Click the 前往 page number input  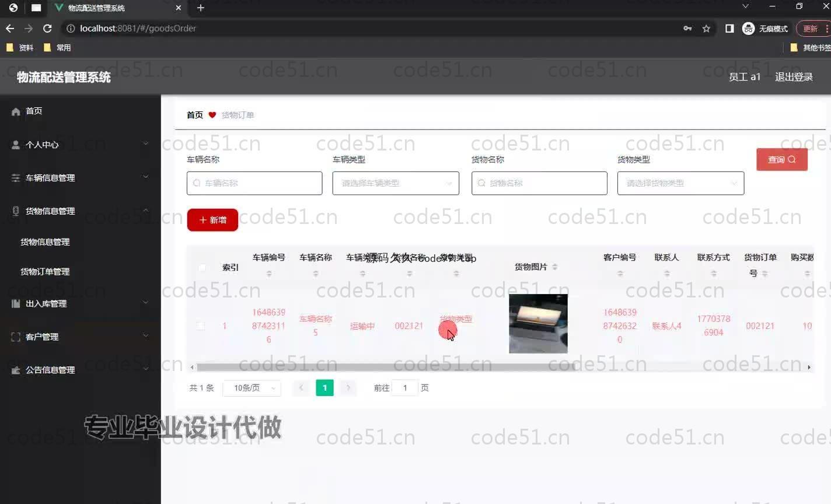point(405,388)
